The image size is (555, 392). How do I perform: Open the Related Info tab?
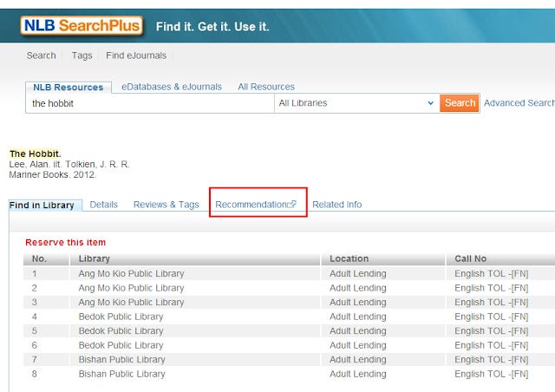coord(337,205)
